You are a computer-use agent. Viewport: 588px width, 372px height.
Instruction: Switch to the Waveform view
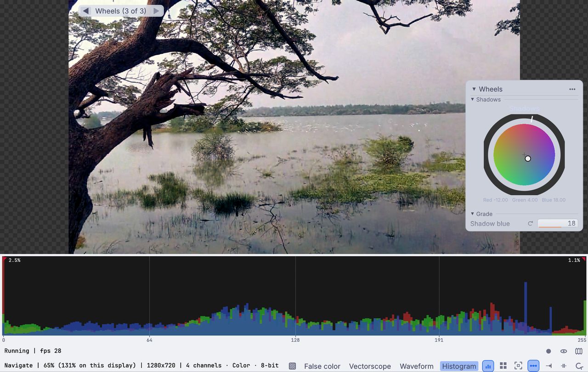(417, 366)
